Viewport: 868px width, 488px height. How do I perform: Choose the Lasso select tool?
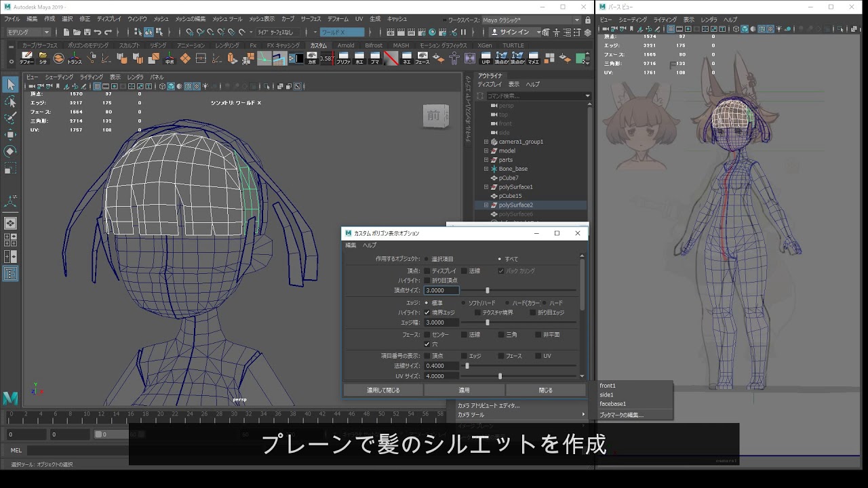[10, 102]
